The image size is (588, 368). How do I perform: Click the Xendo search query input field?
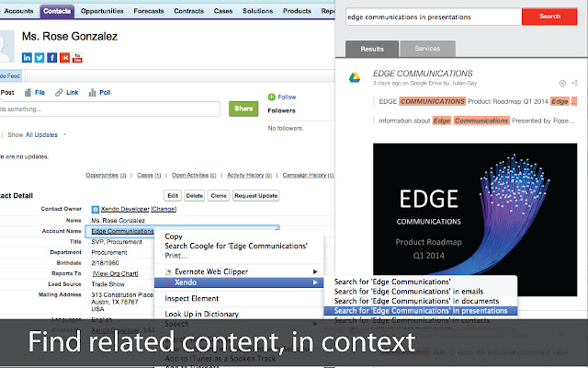point(433,17)
